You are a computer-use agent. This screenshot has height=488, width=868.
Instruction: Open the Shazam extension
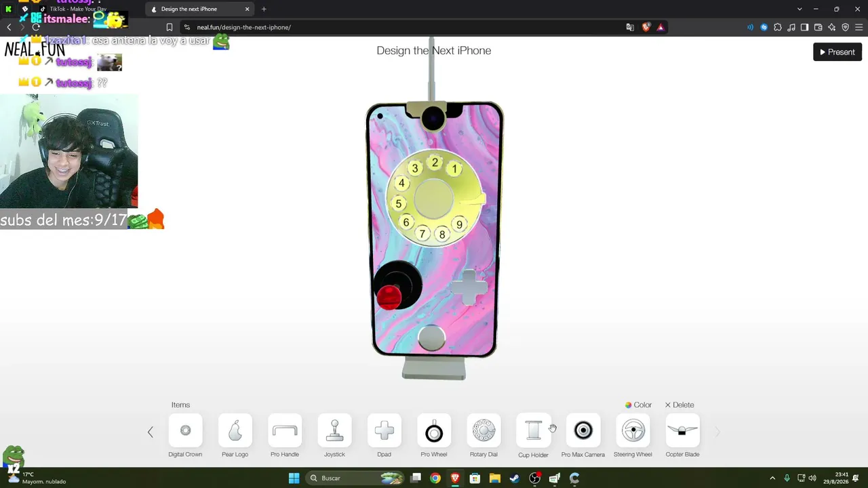764,27
